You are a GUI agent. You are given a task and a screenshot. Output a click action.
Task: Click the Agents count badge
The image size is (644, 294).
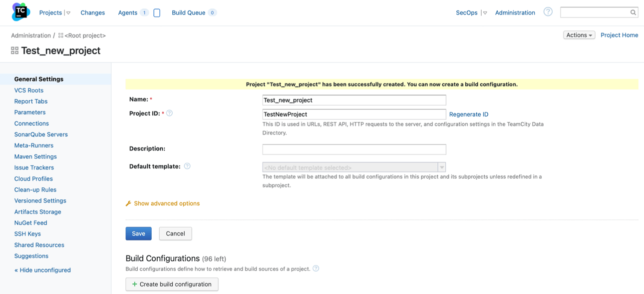click(144, 13)
